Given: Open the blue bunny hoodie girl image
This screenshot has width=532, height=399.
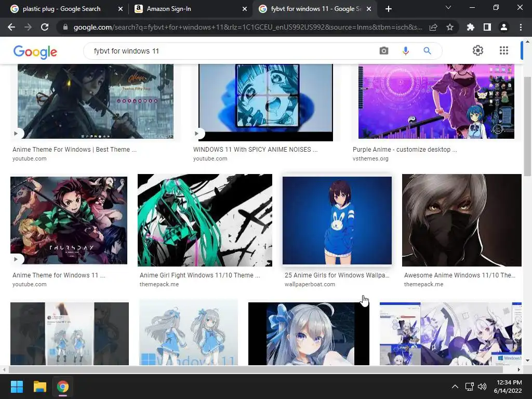Looking at the screenshot, I should point(337,220).
